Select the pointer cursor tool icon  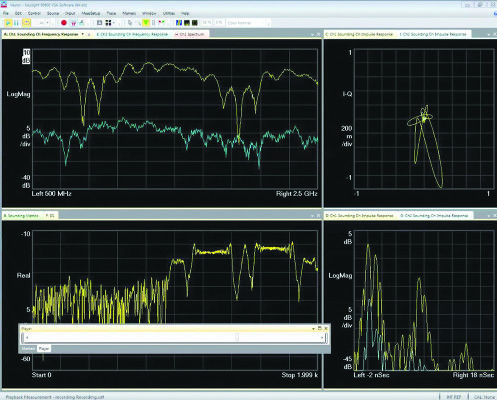[130, 23]
